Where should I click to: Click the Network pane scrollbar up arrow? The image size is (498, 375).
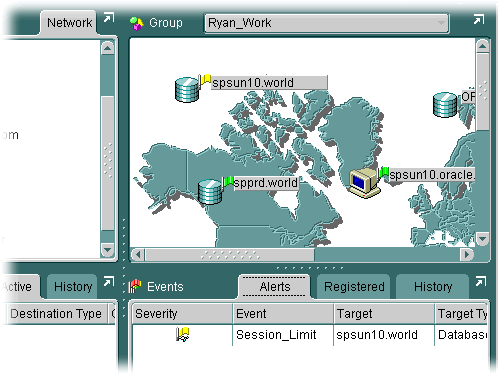coord(107,48)
